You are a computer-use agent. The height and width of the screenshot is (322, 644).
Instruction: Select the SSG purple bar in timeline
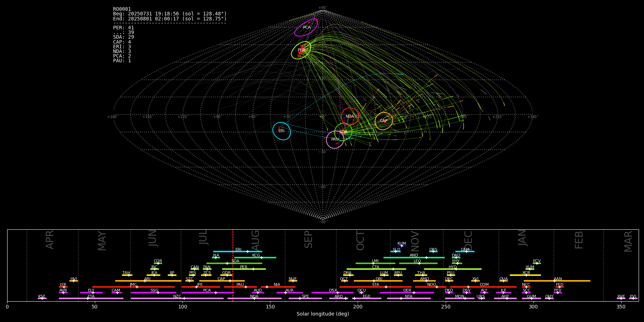153,293
